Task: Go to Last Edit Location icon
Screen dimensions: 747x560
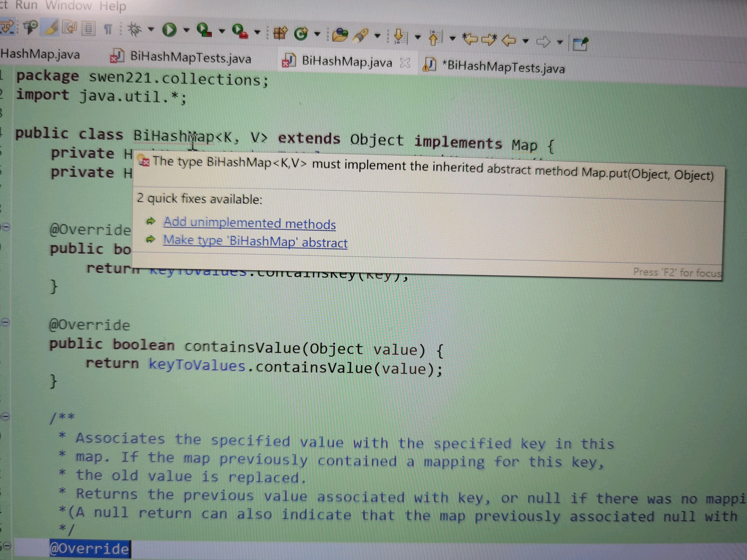Action: click(x=470, y=39)
